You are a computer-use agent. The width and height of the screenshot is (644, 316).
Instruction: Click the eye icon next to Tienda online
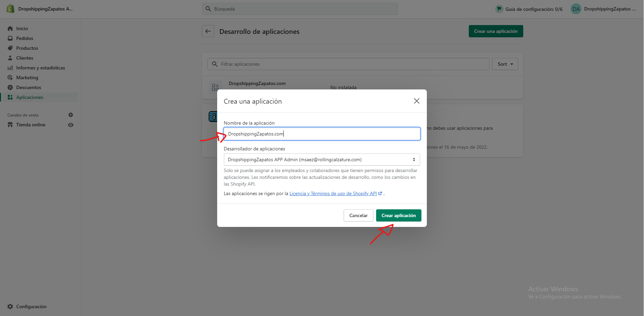pos(71,125)
